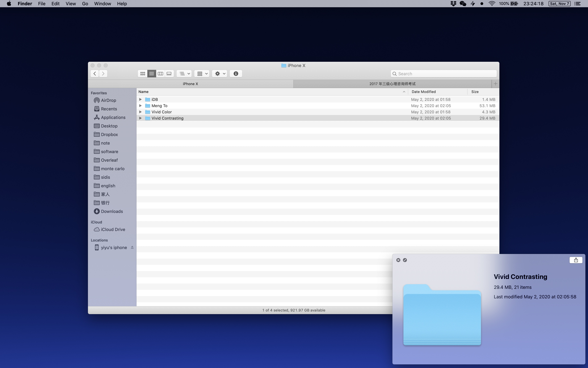This screenshot has width=588, height=368.
Task: Expand the Meng To folder
Action: point(140,106)
